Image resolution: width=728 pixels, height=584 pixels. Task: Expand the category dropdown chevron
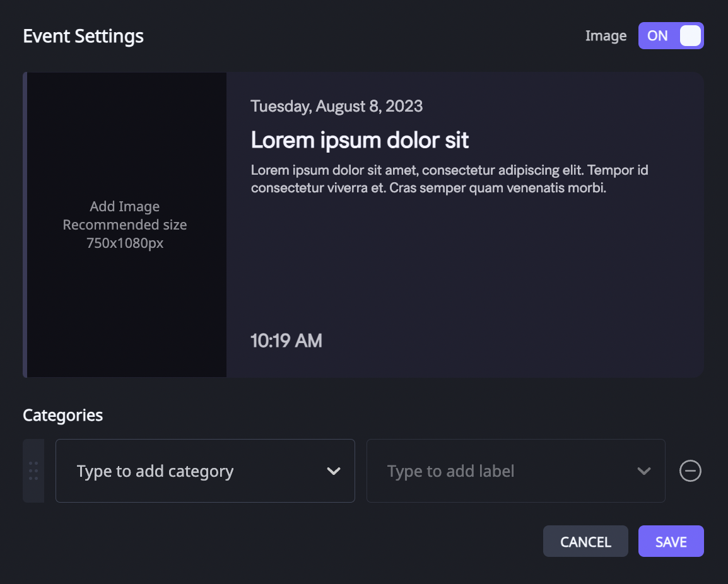[x=333, y=471]
